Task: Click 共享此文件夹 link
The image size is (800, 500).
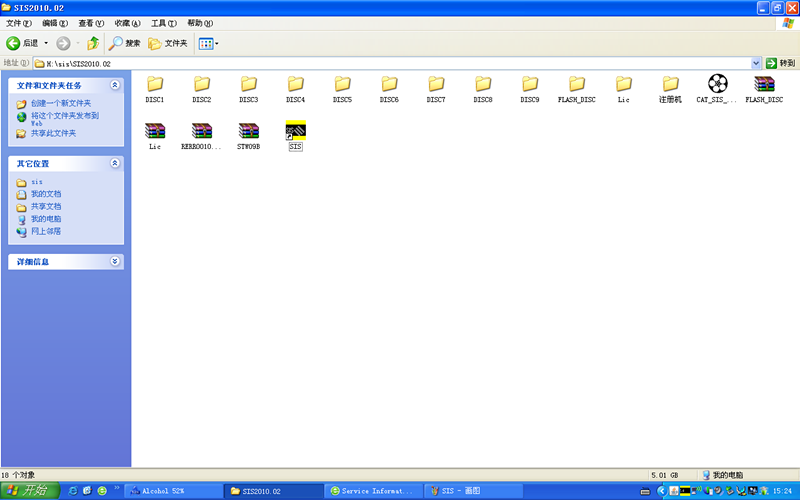Action: click(53, 133)
